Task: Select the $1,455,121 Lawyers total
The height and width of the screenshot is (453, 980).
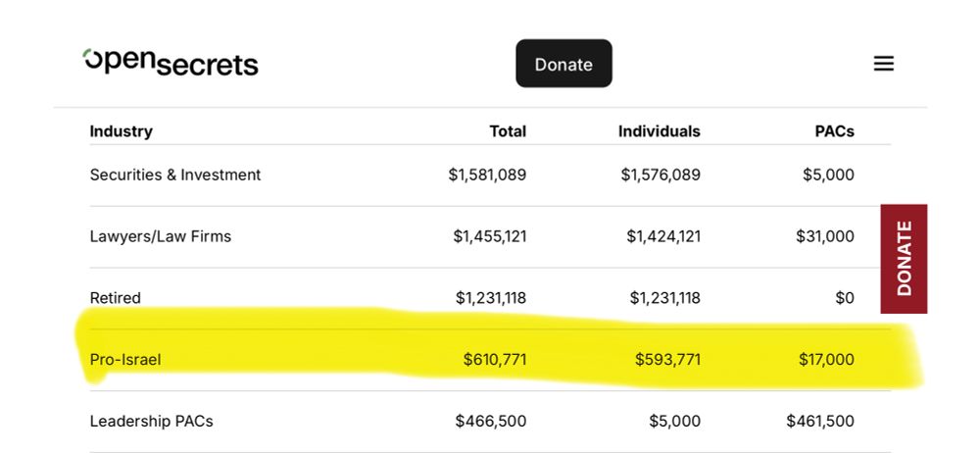Action: [489, 236]
